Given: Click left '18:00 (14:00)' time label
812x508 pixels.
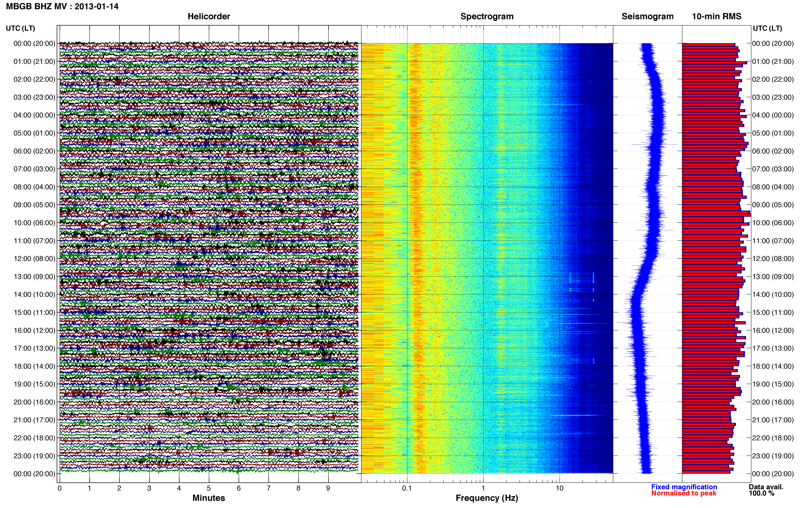Looking at the screenshot, I should [34, 366].
